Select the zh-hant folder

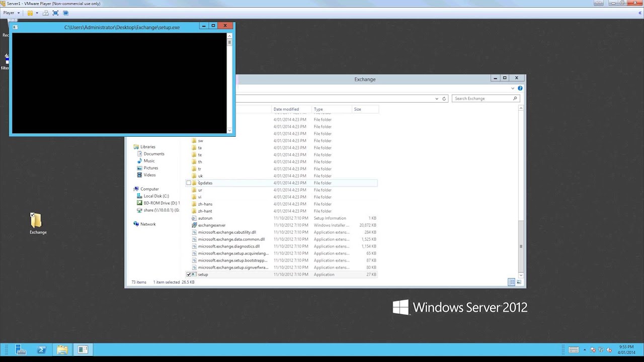tap(205, 211)
